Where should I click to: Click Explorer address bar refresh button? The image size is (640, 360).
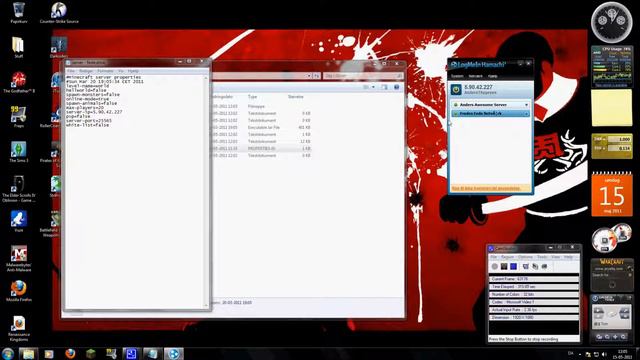[x=316, y=76]
